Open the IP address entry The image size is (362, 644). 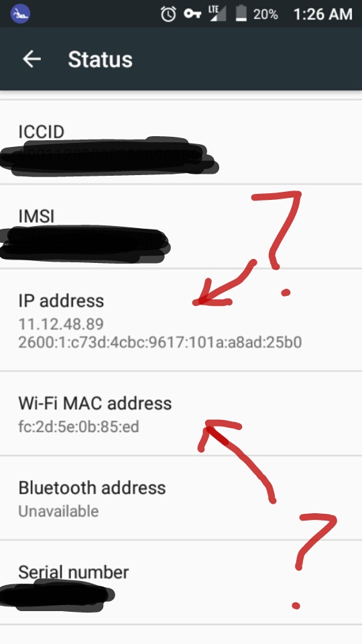[x=181, y=320]
